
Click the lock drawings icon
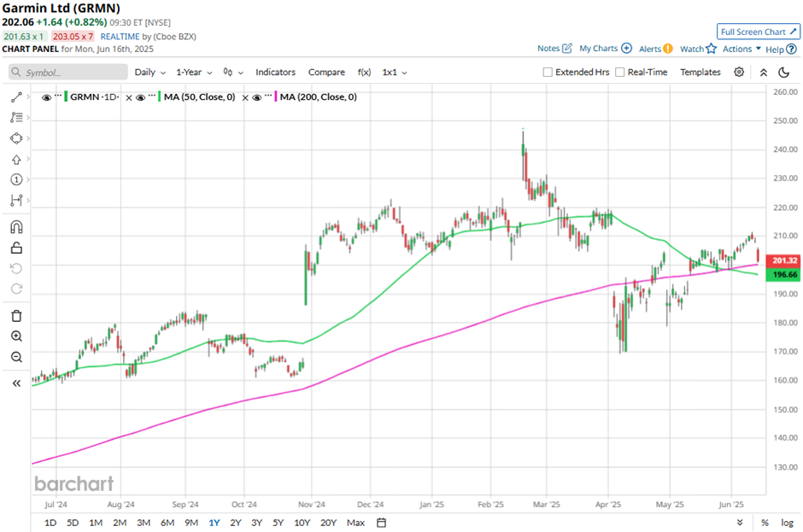click(15, 248)
